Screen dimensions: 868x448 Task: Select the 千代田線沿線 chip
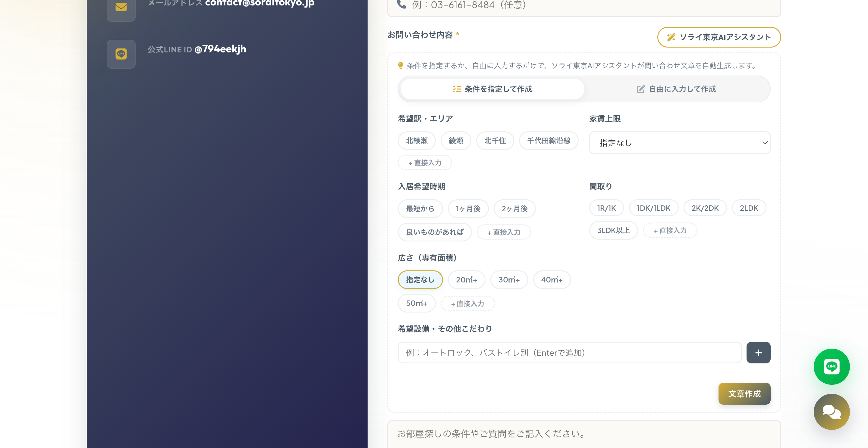click(x=548, y=140)
